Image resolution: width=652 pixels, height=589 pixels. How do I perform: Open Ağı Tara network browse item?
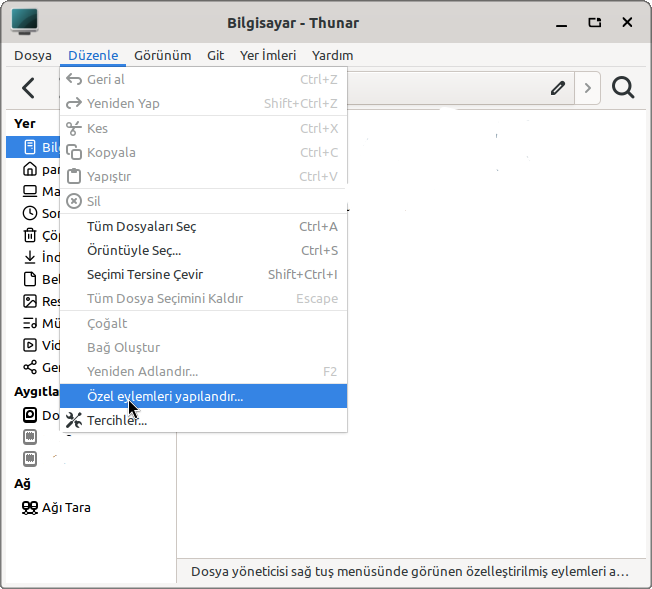point(56,507)
